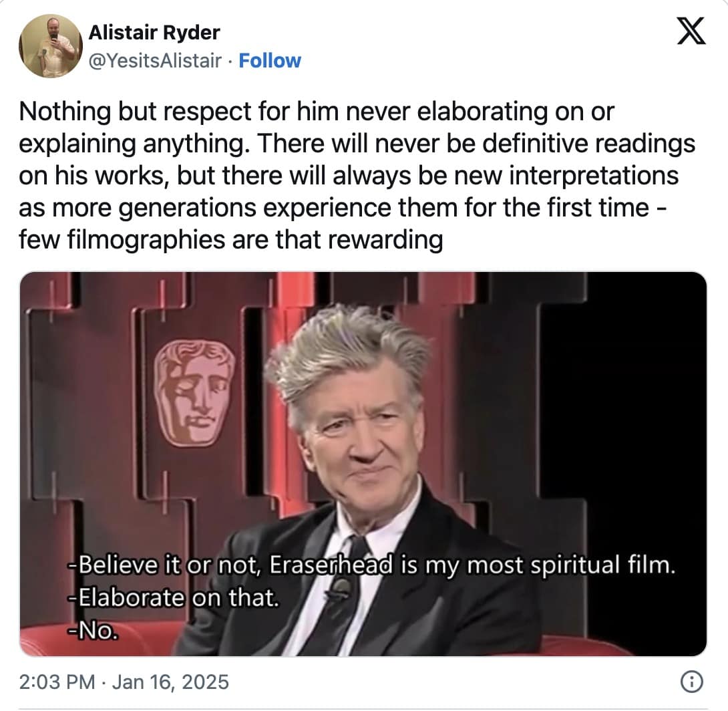Viewport: 728px width, 711px height.
Task: Click the Jan 16, 2025 date
Action: pyautogui.click(x=170, y=682)
